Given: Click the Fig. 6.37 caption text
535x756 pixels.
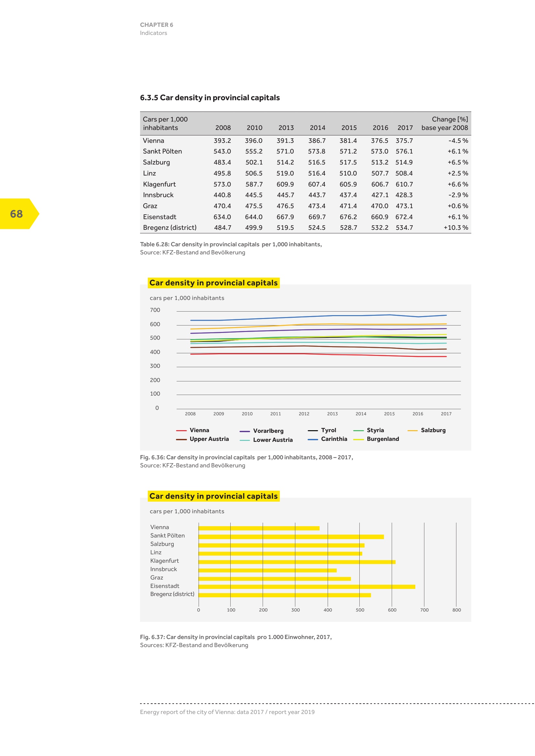Looking at the screenshot, I should 235,637.
